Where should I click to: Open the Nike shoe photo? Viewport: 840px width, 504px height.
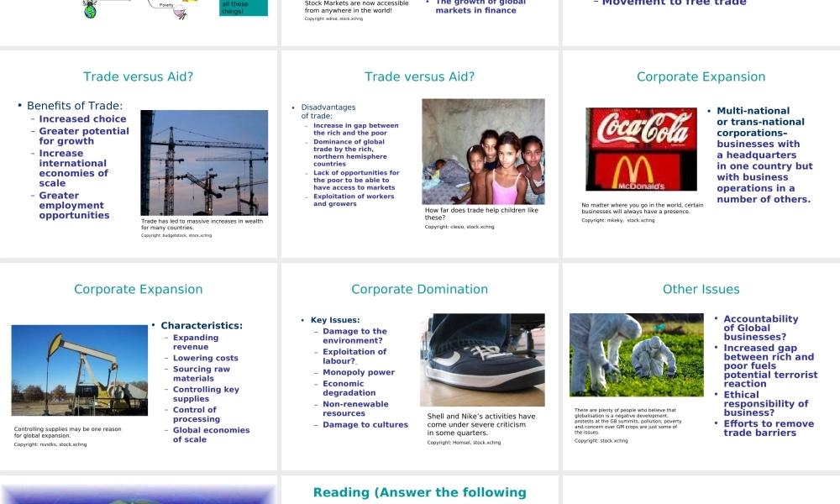click(484, 360)
